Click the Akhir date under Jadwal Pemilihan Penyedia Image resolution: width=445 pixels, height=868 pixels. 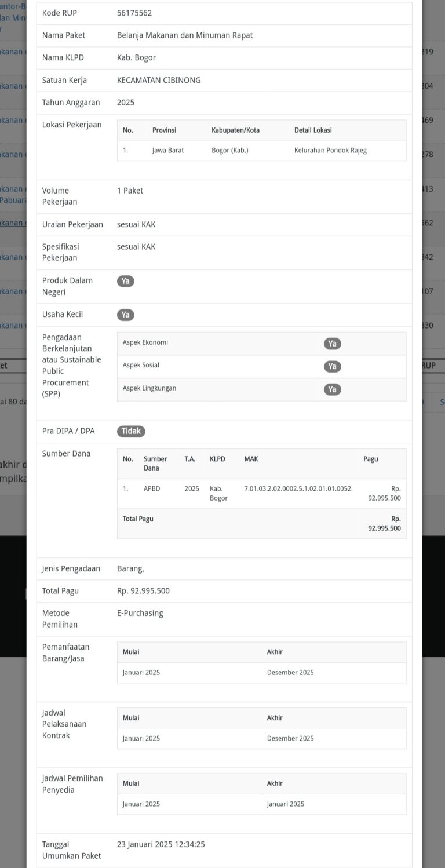[x=285, y=804]
